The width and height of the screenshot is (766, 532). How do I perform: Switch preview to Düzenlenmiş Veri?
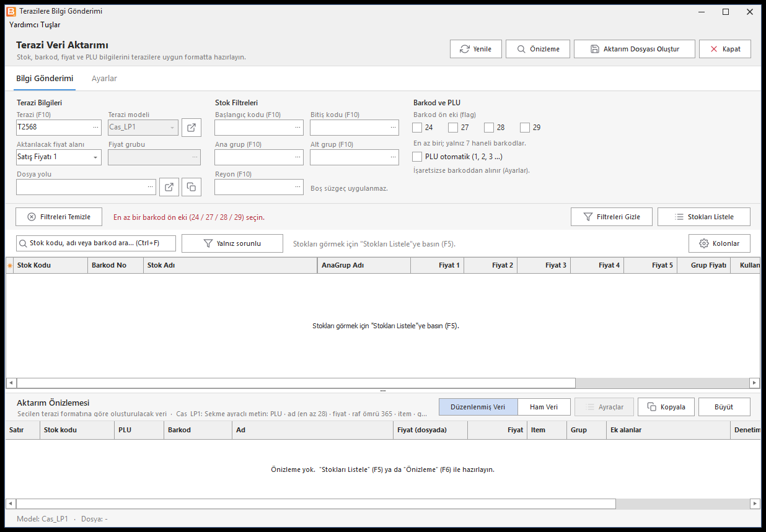click(478, 407)
